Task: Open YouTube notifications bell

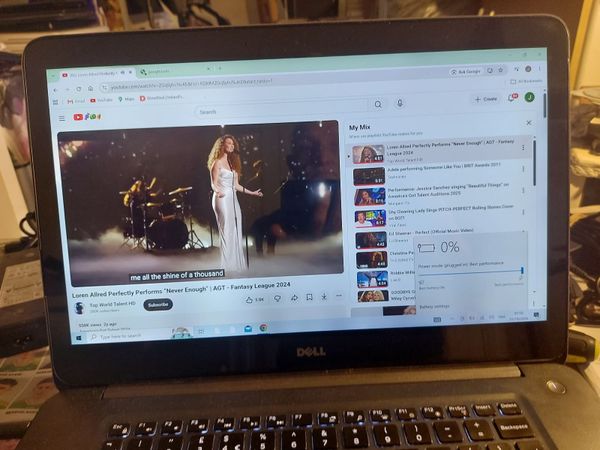Action: point(511,98)
